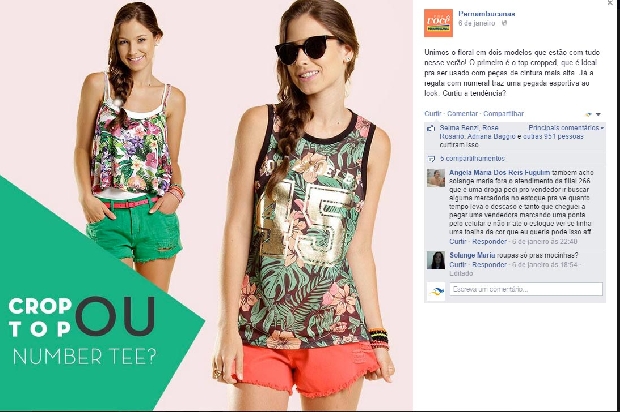Like the post with Curtir
This screenshot has height=412, width=620.
pyautogui.click(x=433, y=113)
